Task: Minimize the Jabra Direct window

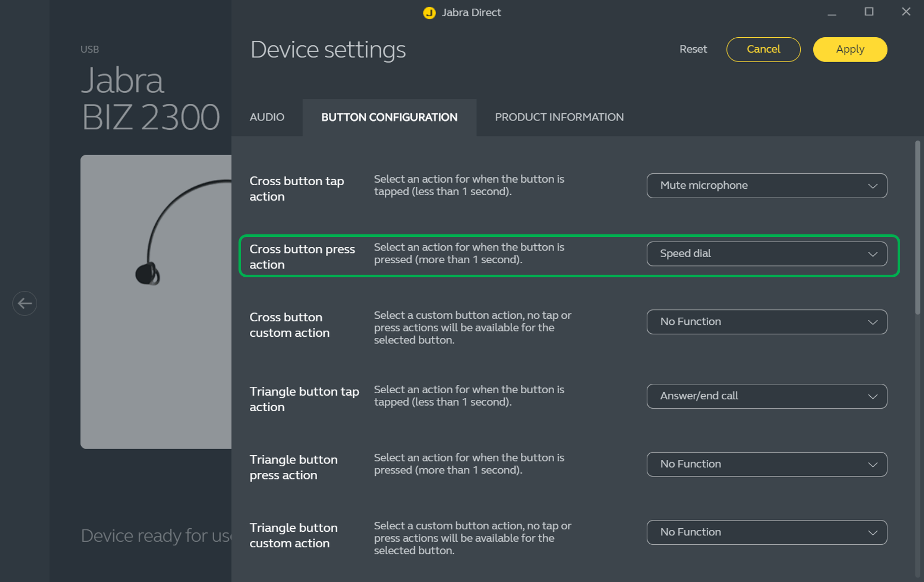Action: [x=831, y=12]
